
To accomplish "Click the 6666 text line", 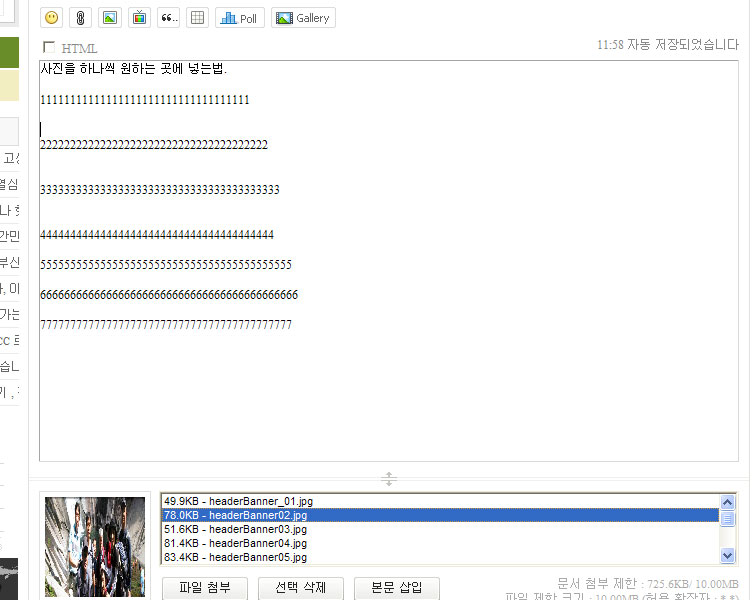I will click(169, 295).
